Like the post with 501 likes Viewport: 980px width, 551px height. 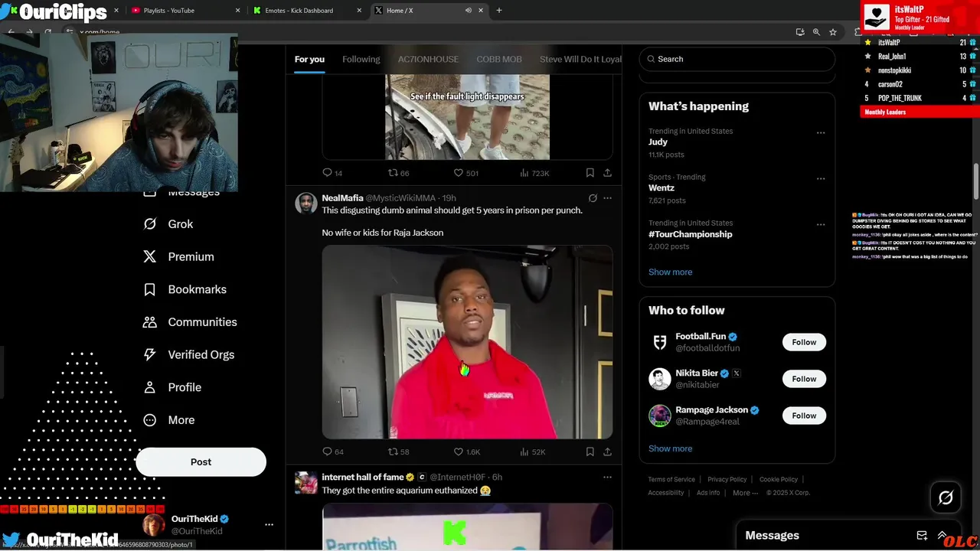[465, 173]
